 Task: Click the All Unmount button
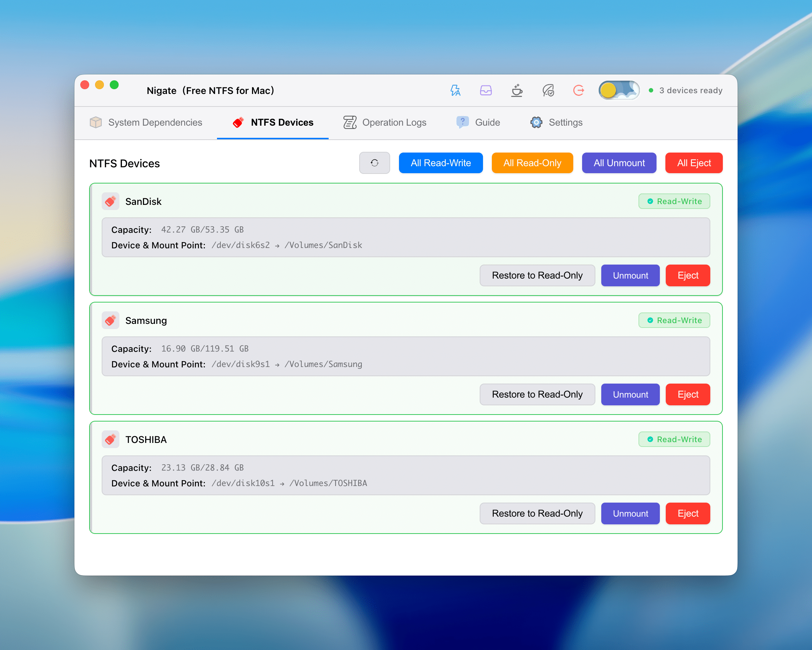pyautogui.click(x=619, y=163)
